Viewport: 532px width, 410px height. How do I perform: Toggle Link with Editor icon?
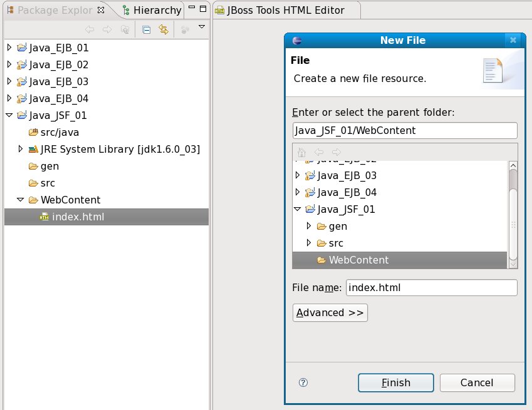tap(164, 29)
